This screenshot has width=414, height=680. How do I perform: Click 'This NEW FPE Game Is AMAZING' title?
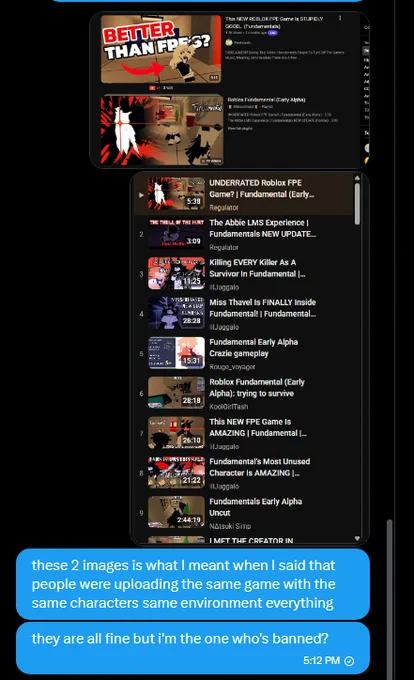(x=258, y=427)
